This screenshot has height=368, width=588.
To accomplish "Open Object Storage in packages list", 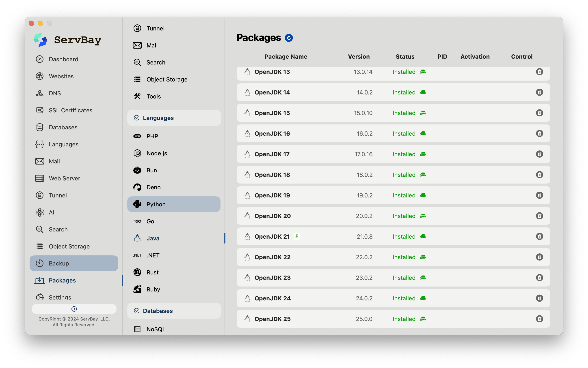I will (x=167, y=79).
